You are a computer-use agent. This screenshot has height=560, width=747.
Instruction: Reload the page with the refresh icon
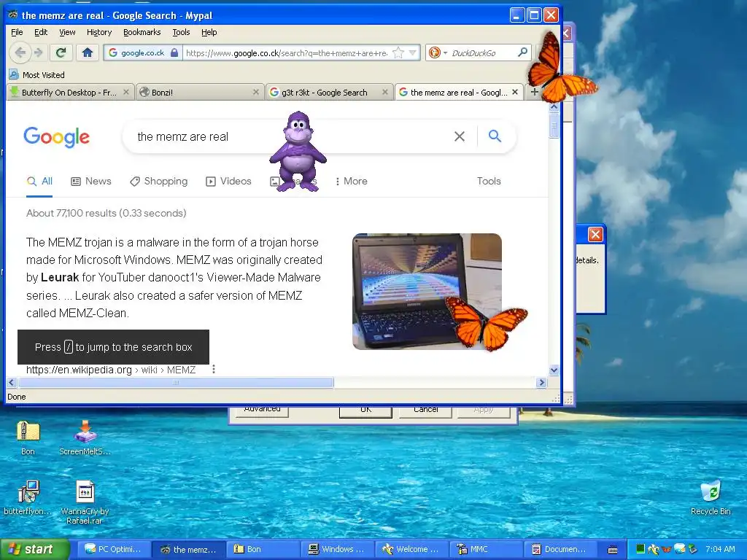coord(61,52)
